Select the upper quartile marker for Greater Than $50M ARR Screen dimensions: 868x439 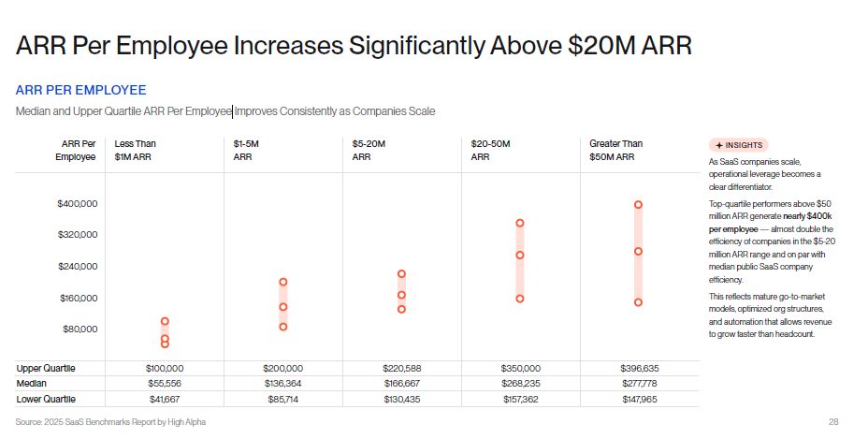[x=638, y=204]
